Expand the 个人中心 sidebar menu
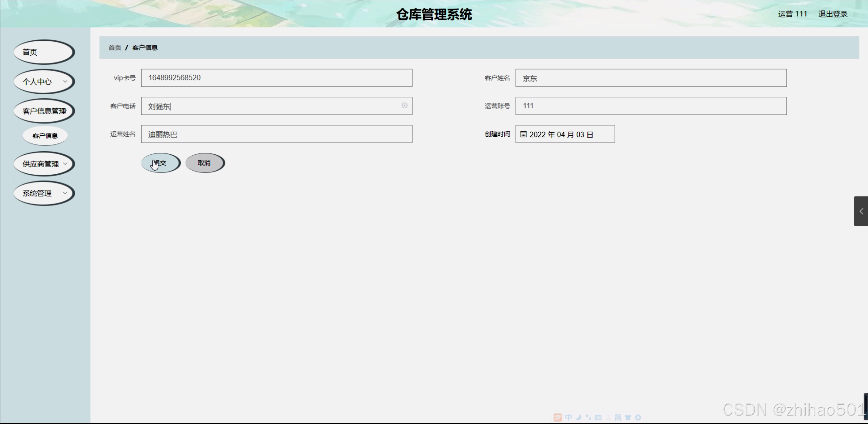Viewport: 868px width, 424px height. (x=44, y=82)
